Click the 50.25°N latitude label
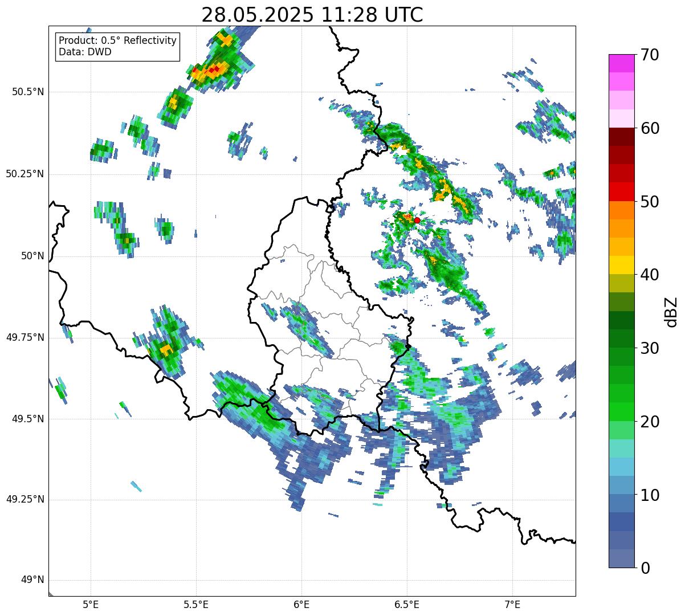Screen dimensions: 685x616 pyautogui.click(x=25, y=174)
